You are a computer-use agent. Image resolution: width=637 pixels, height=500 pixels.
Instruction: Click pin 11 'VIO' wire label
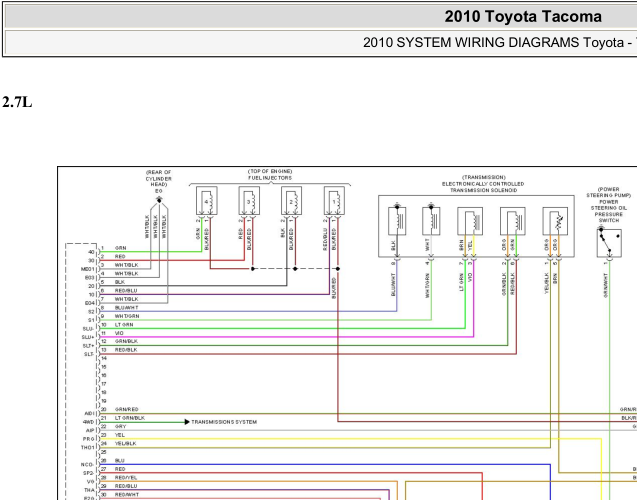point(119,333)
